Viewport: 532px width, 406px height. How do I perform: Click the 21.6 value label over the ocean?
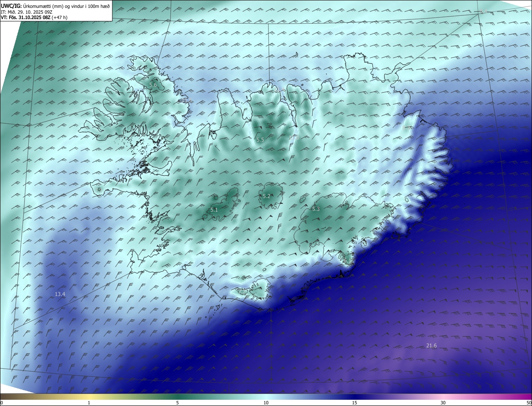(431, 346)
